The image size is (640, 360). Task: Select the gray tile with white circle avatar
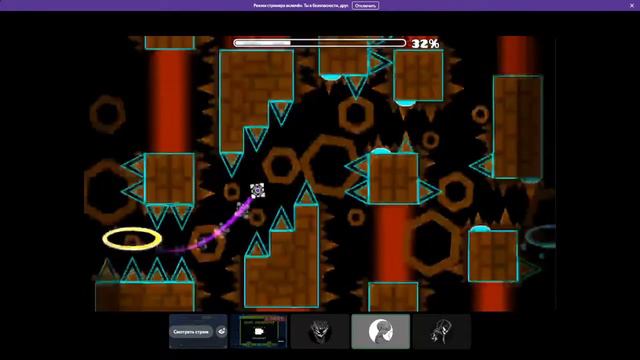click(x=380, y=331)
